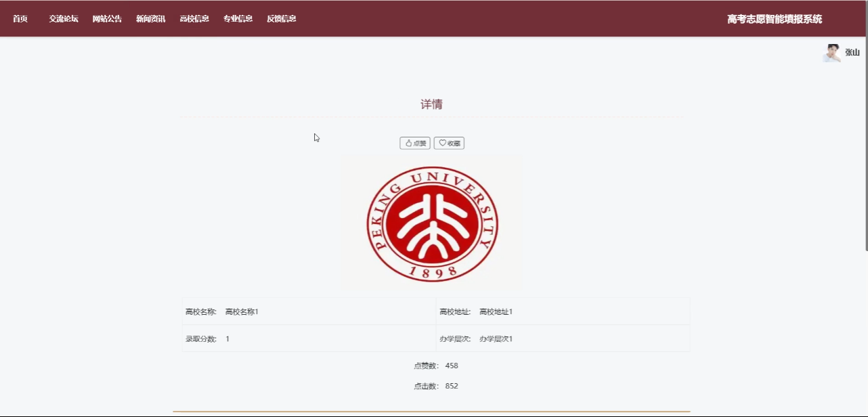Click the 录取分数 label
868x417 pixels.
point(201,339)
